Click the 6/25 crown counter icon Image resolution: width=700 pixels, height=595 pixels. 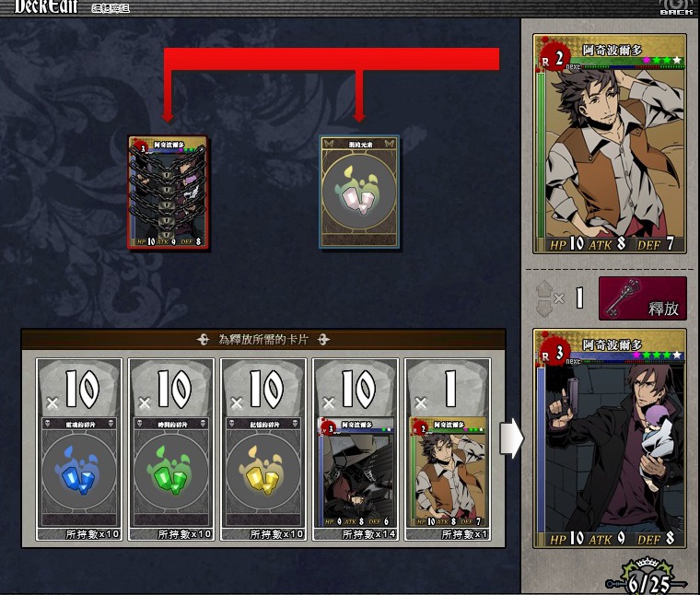(x=647, y=578)
